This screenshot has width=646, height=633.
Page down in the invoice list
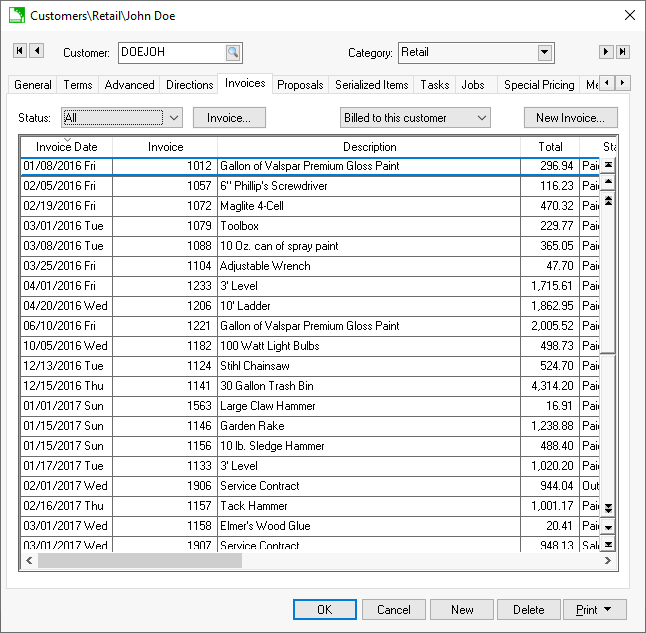tap(608, 509)
